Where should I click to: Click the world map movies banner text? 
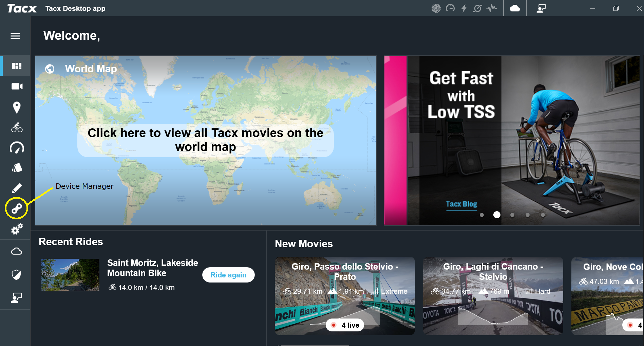pos(206,140)
